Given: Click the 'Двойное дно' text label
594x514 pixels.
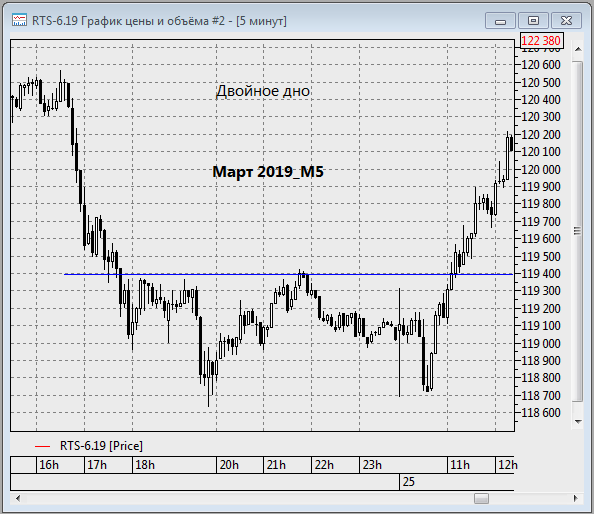Looking at the screenshot, I should click(x=263, y=91).
